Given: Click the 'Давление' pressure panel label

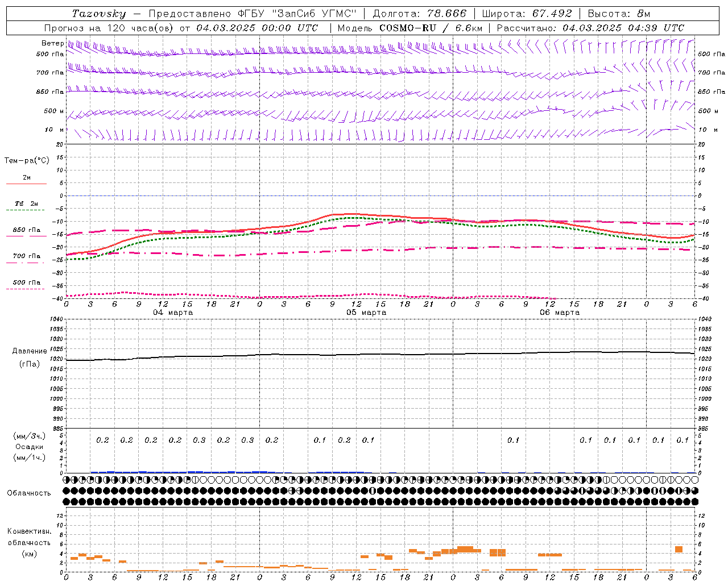Looking at the screenshot, I should coord(30,351).
